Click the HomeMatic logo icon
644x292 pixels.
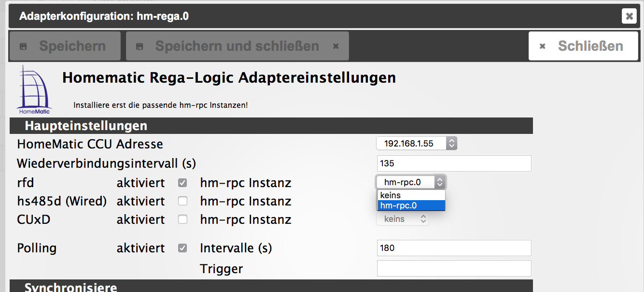34,90
